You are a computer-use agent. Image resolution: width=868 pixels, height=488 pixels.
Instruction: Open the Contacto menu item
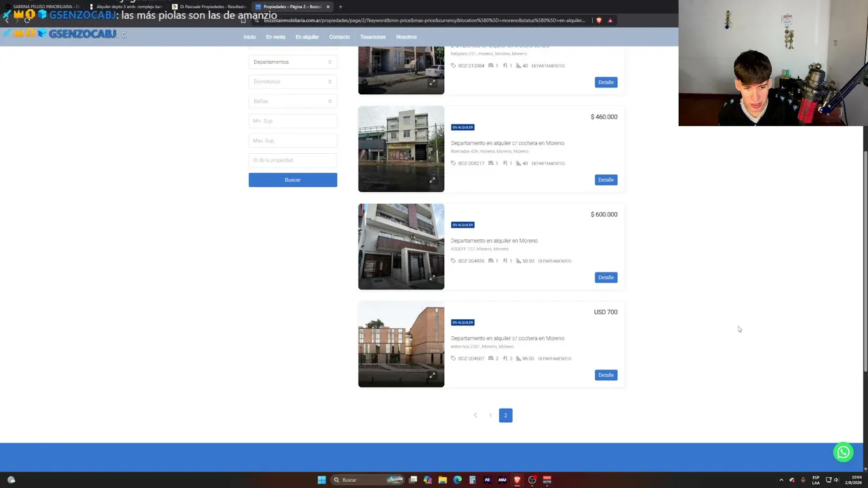click(x=339, y=37)
